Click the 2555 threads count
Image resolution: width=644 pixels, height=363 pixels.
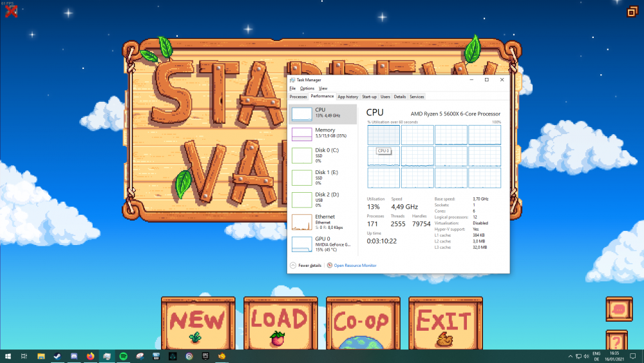[x=398, y=224]
